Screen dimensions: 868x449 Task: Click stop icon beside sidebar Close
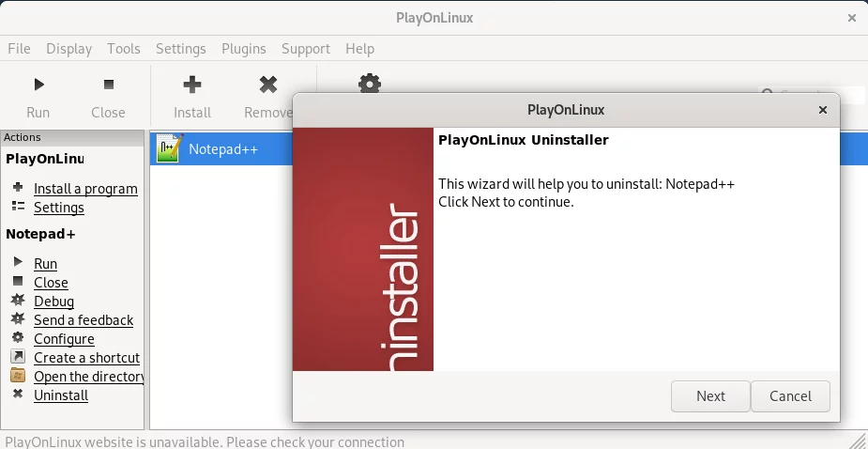pos(18,281)
